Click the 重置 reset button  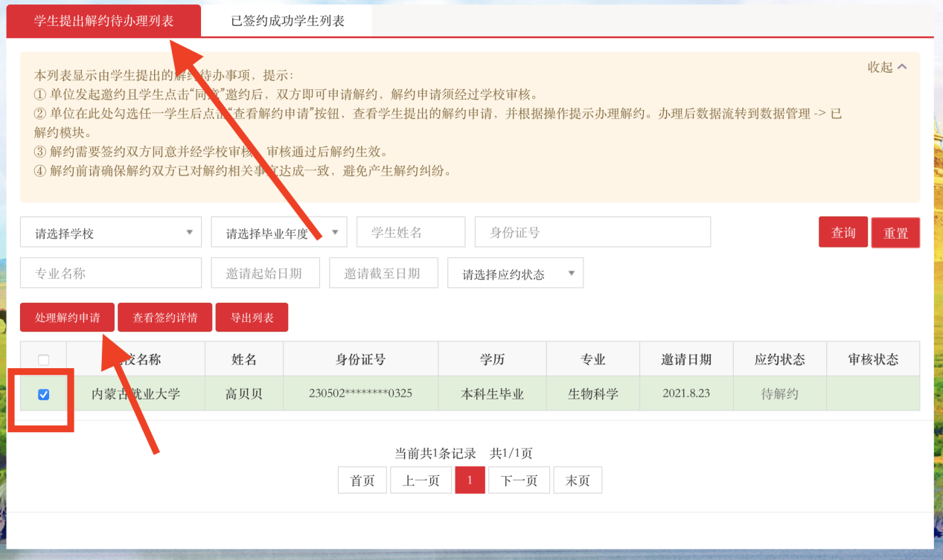(x=895, y=233)
